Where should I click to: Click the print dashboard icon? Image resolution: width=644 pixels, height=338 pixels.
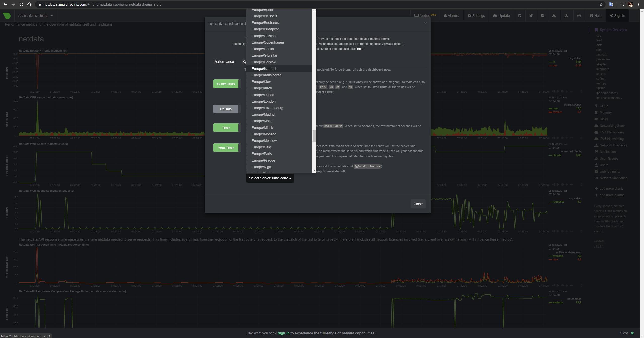point(579,16)
